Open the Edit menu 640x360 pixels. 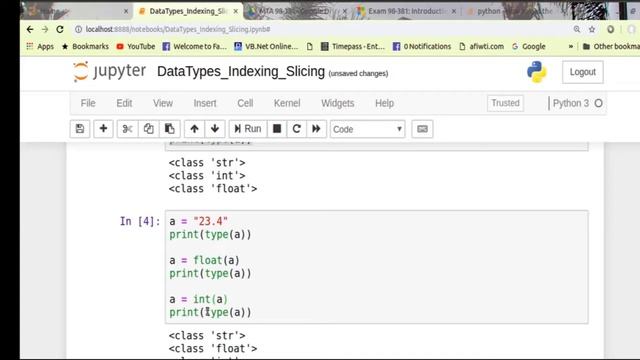[x=124, y=103]
